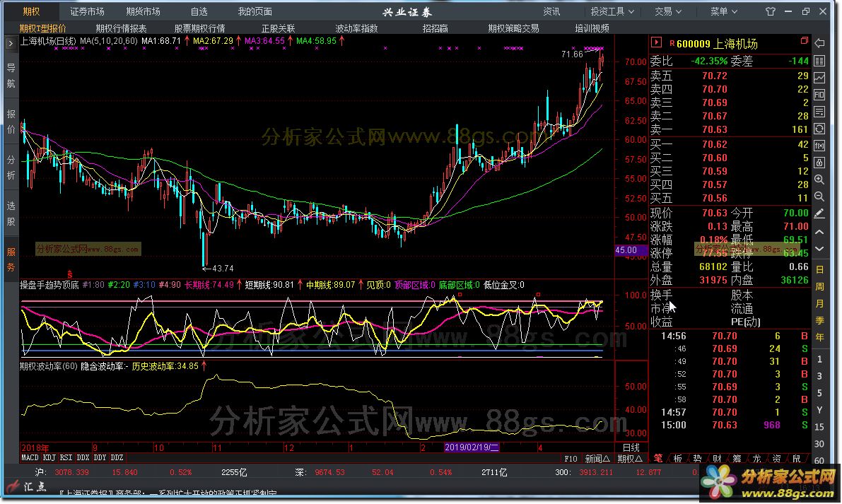This screenshot has width=842, height=504.
Task: Open the 菜单 dropdown menu
Action: tap(724, 11)
